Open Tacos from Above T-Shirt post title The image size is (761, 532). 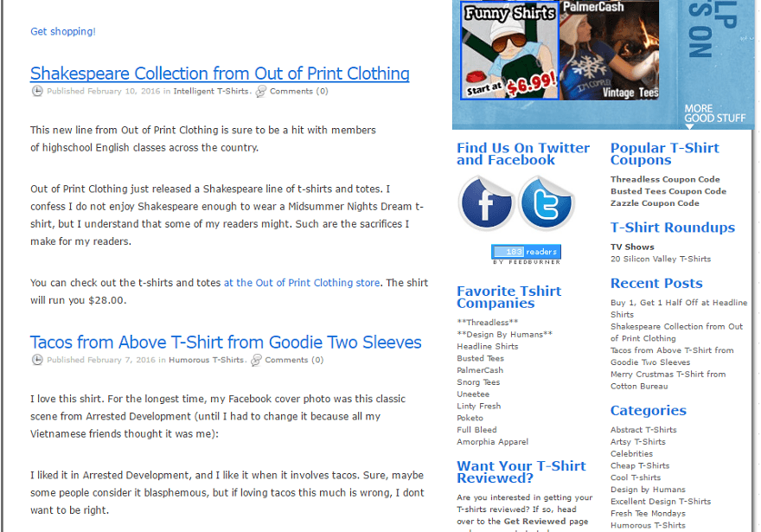[226, 343]
